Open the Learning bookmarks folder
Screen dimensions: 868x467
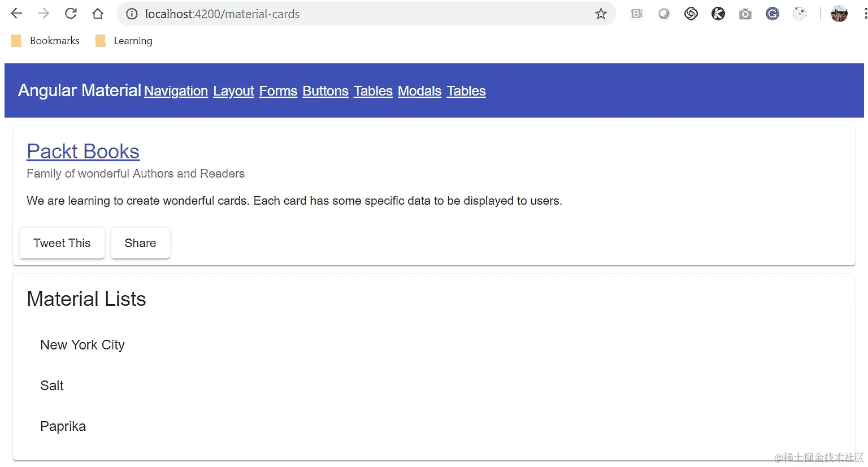click(124, 41)
